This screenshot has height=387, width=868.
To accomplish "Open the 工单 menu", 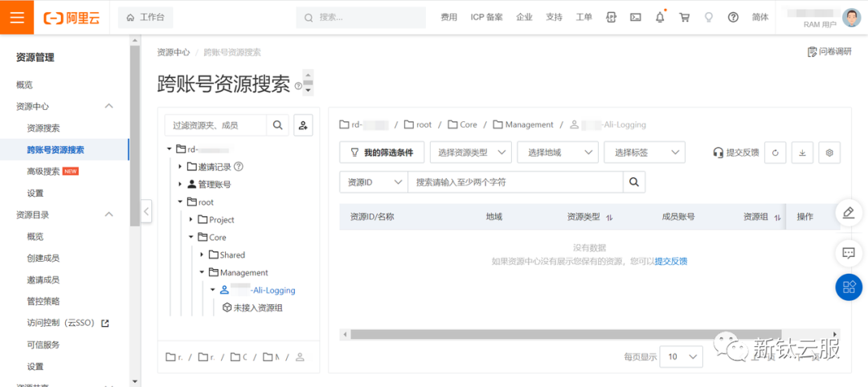I will tap(584, 18).
